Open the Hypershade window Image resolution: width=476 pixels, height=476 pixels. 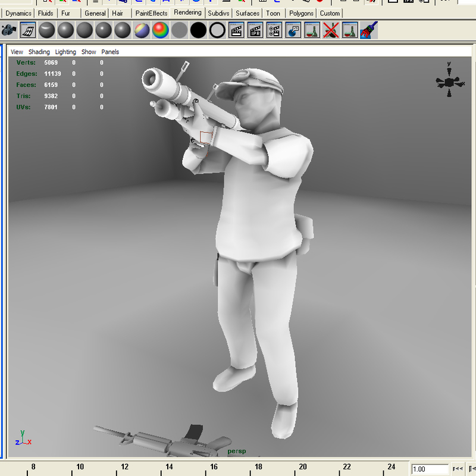pos(311,29)
